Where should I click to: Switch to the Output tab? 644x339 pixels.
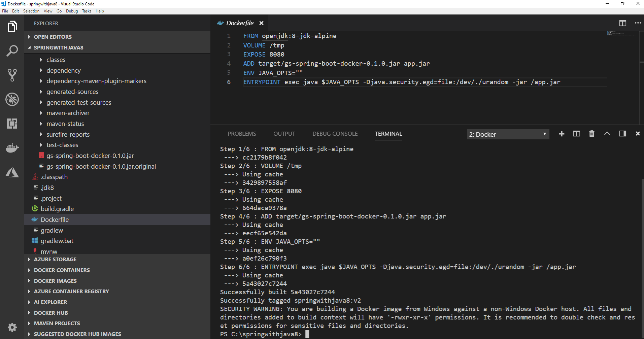pos(284,134)
